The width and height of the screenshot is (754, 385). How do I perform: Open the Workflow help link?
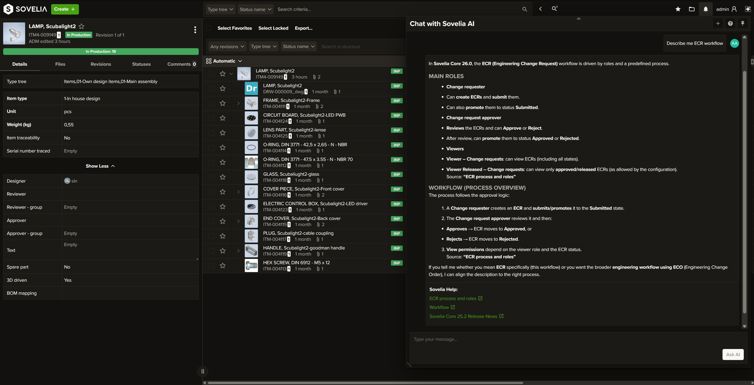pos(442,307)
